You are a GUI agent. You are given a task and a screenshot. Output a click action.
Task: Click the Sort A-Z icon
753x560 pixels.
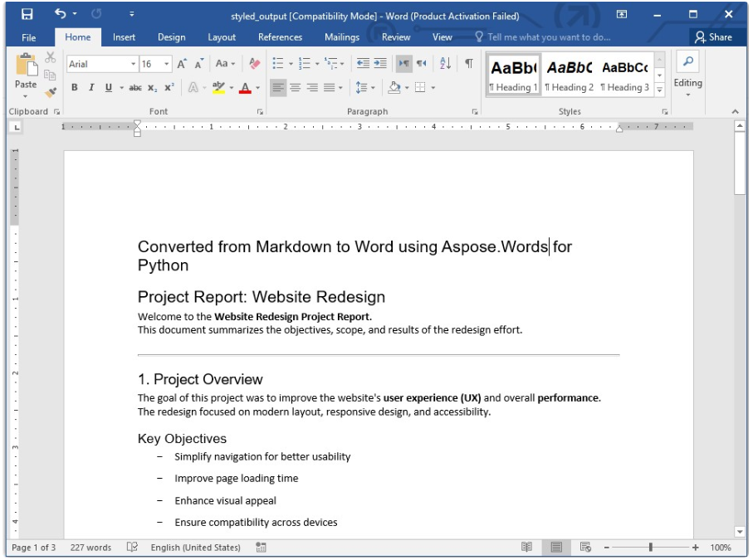tap(445, 64)
